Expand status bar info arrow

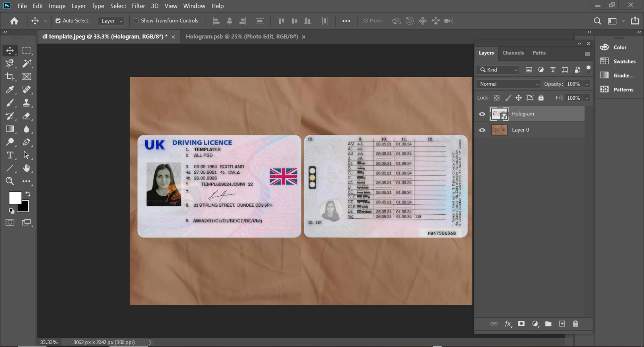point(150,343)
